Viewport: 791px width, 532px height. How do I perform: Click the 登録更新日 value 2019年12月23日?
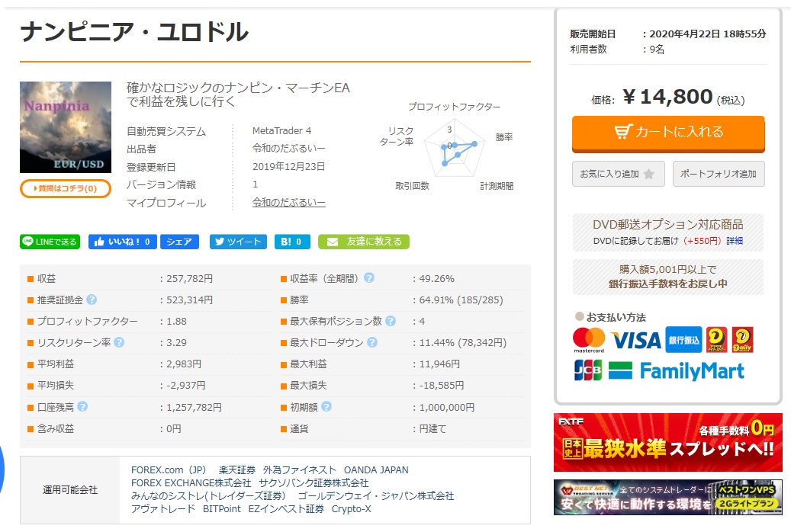coord(288,166)
